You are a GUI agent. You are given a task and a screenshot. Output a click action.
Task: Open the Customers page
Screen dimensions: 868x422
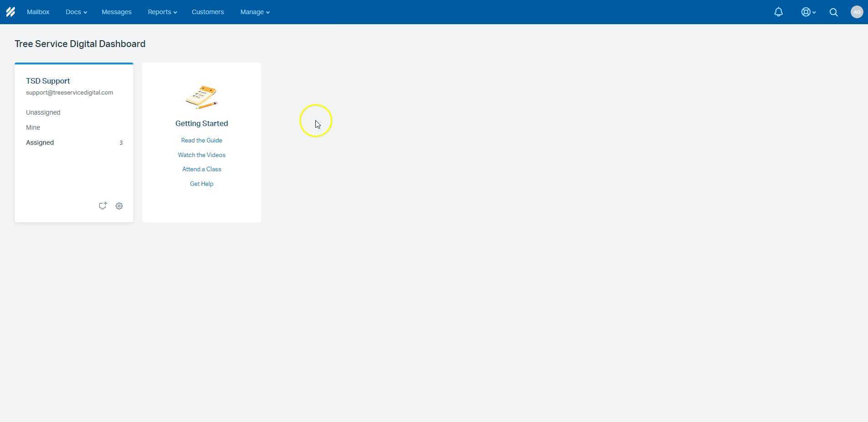(x=208, y=12)
